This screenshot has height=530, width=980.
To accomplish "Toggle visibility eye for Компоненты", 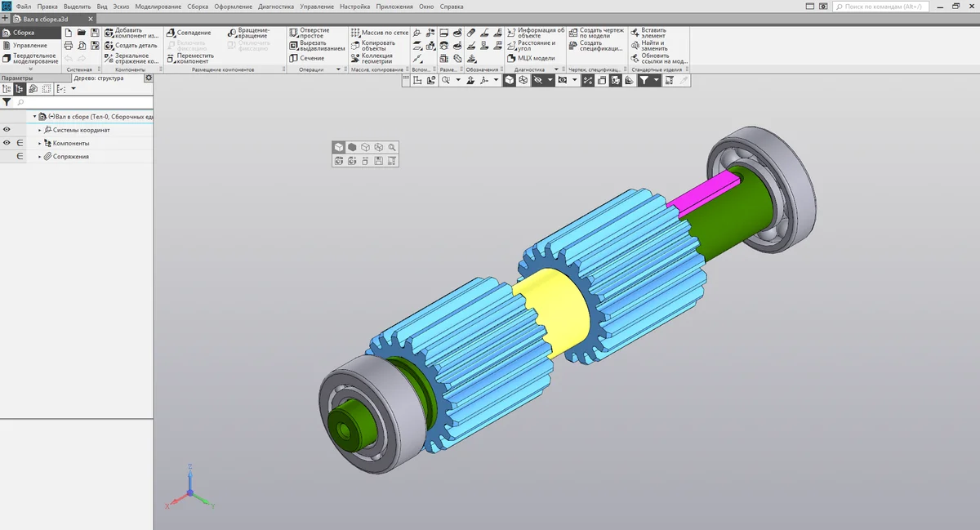I will pyautogui.click(x=7, y=143).
